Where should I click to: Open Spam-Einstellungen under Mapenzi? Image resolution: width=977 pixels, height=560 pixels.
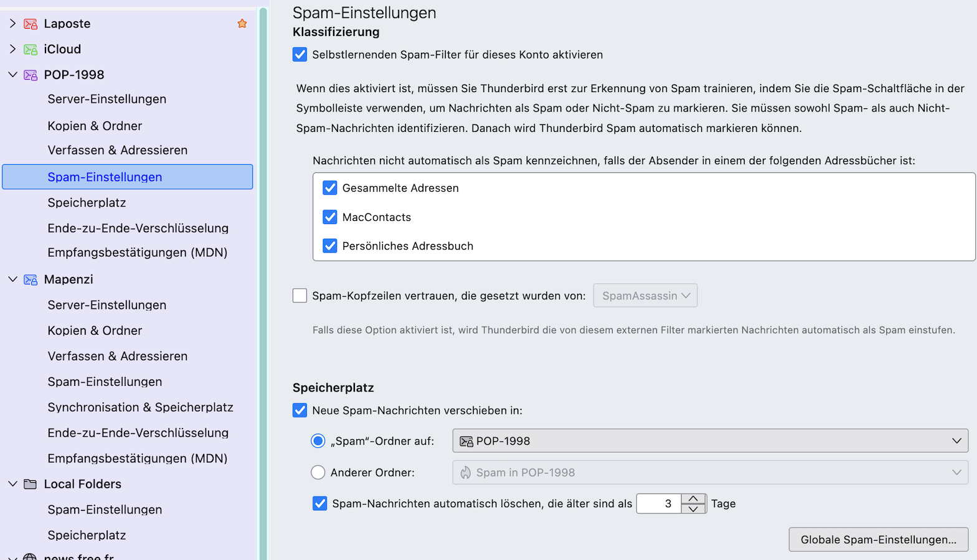[x=105, y=381]
